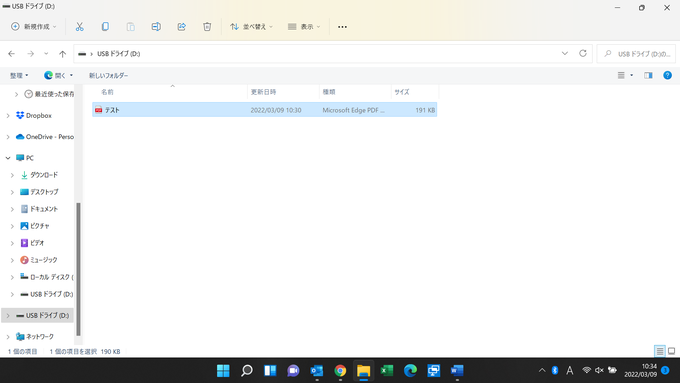This screenshot has width=680, height=383.
Task: Go up one folder level arrow
Action: (x=62, y=54)
